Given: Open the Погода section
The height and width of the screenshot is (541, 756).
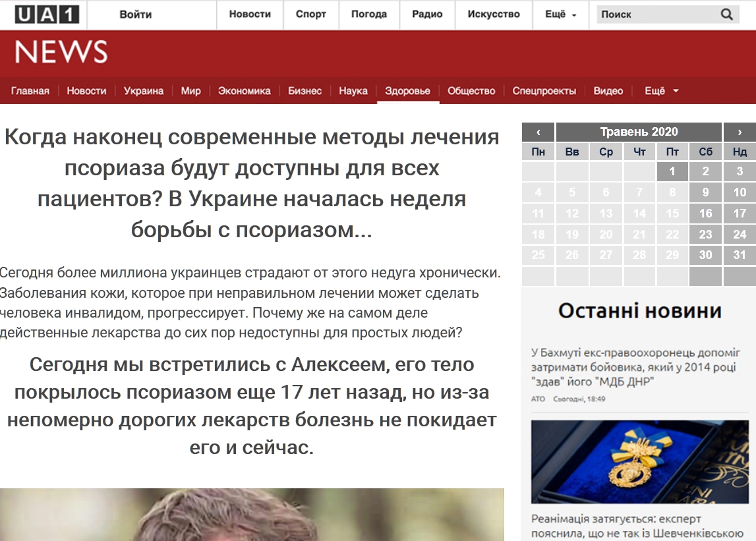Looking at the screenshot, I should 369,14.
